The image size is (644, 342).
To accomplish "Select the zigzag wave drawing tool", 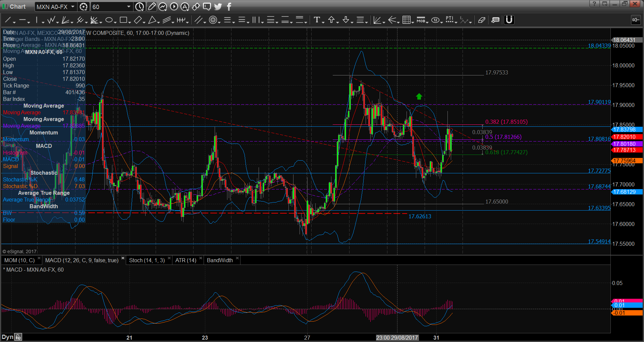I will tap(51, 20).
